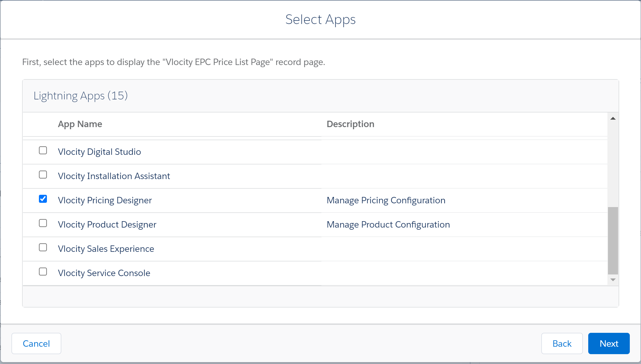Viewport: 641px width, 364px height.
Task: Click the Manage Pricing Configuration description
Action: tap(386, 200)
